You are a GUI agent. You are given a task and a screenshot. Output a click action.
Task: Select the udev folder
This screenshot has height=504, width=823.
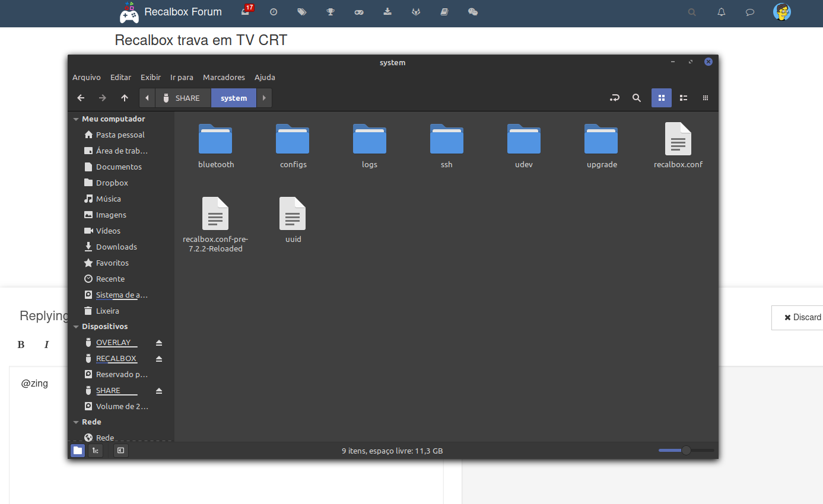click(x=524, y=146)
